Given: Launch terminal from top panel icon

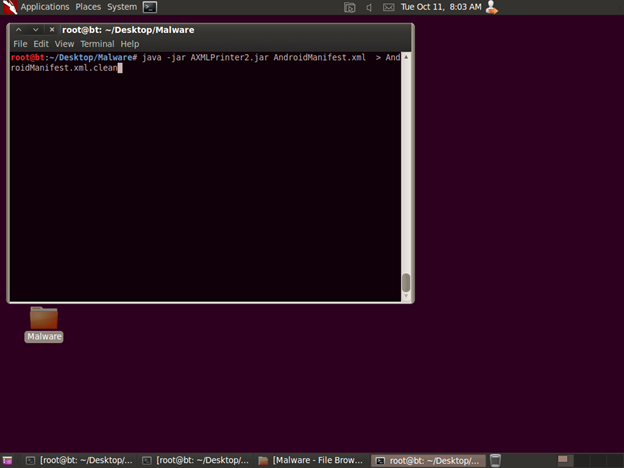Looking at the screenshot, I should pyautogui.click(x=150, y=7).
